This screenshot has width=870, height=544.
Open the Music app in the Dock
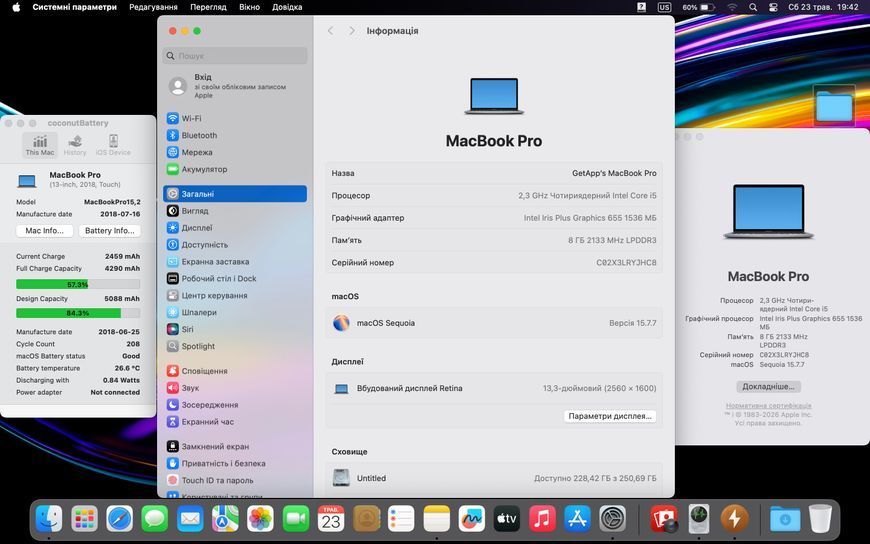(x=542, y=519)
